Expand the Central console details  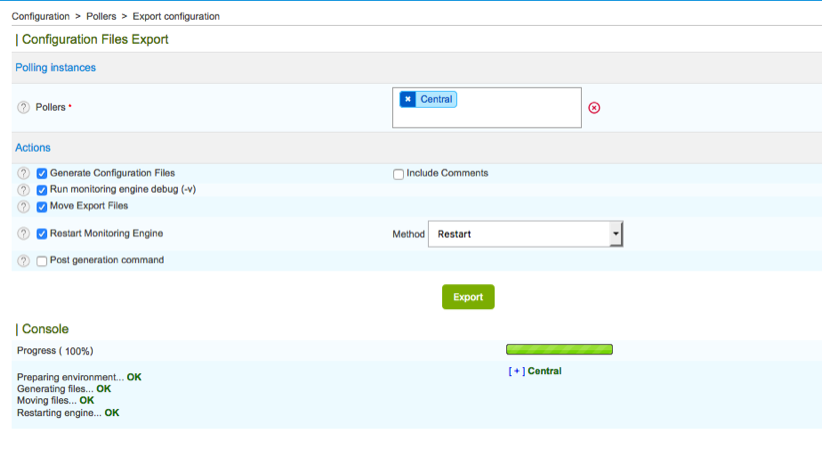click(x=516, y=371)
